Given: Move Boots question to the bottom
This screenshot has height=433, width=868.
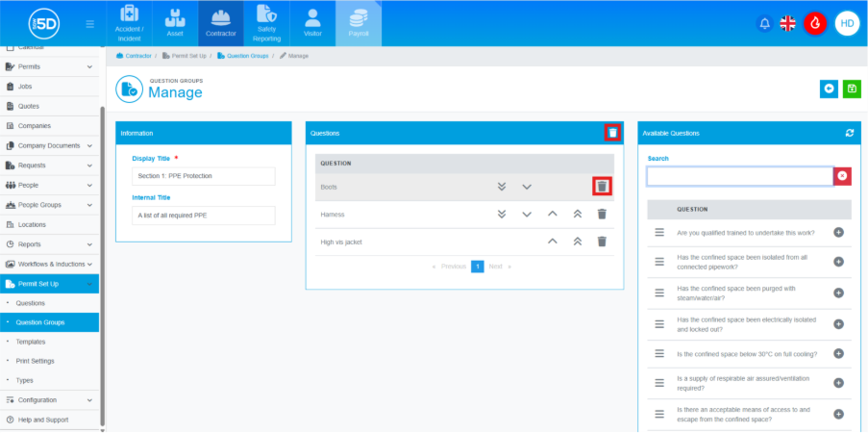Looking at the screenshot, I should click(x=502, y=187).
